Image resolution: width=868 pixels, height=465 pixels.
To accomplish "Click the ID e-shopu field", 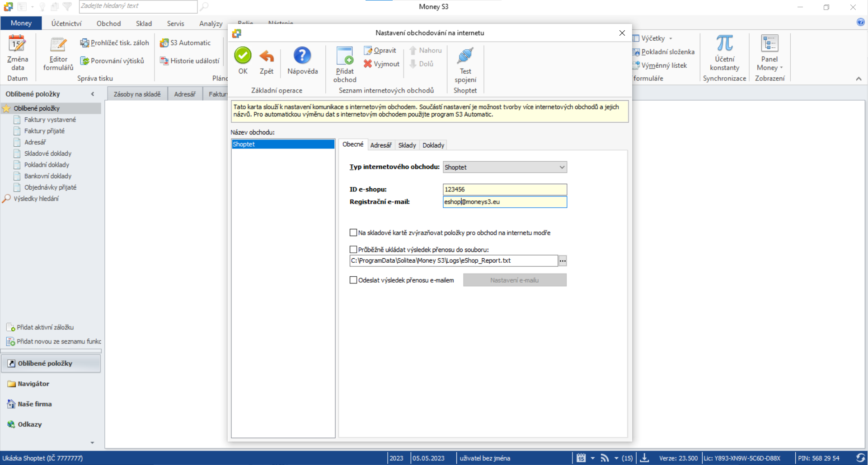I will pyautogui.click(x=505, y=189).
